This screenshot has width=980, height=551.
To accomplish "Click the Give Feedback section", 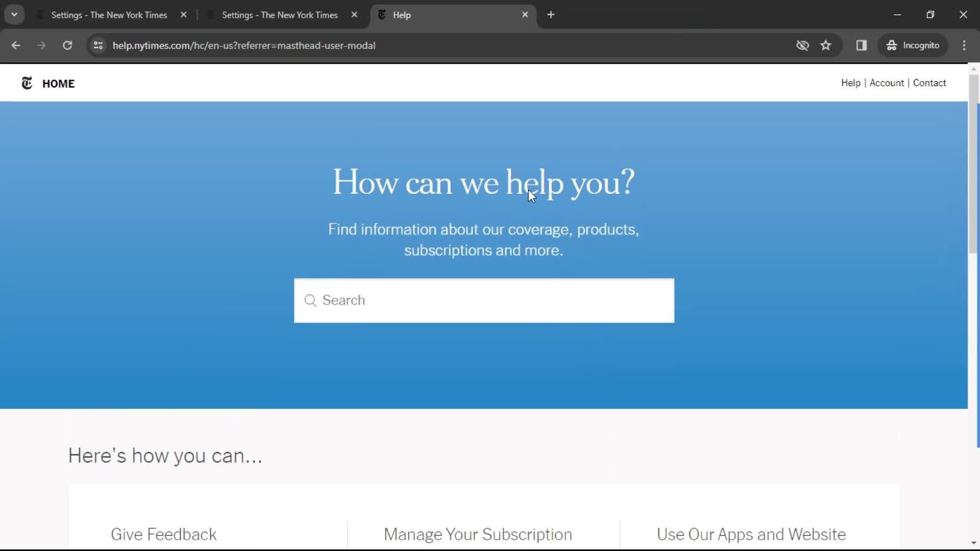I will [x=163, y=534].
